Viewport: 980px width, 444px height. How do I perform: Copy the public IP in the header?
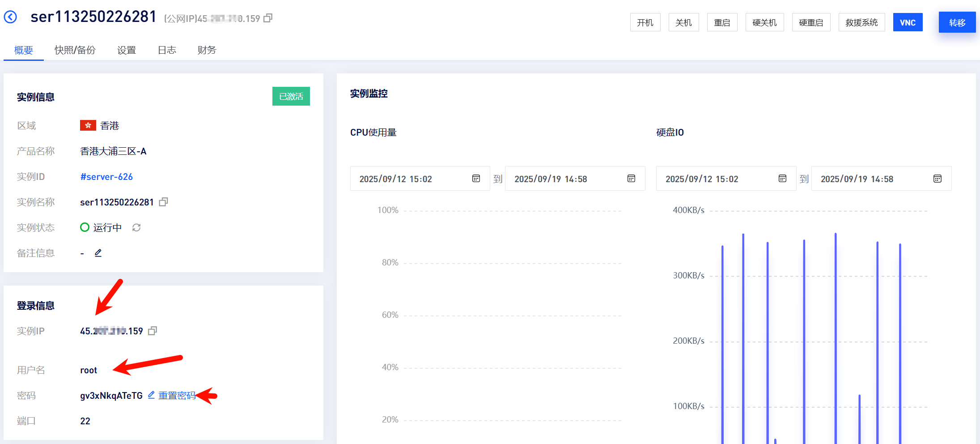pyautogui.click(x=268, y=18)
